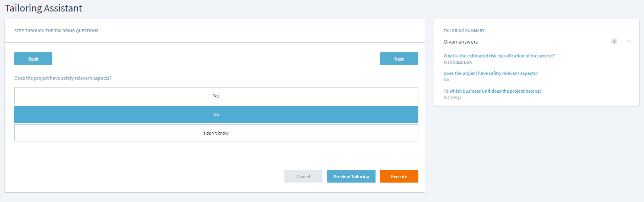Screen dimensions: 644x202
Task: Select the Yes answer option
Action: pyautogui.click(x=216, y=96)
